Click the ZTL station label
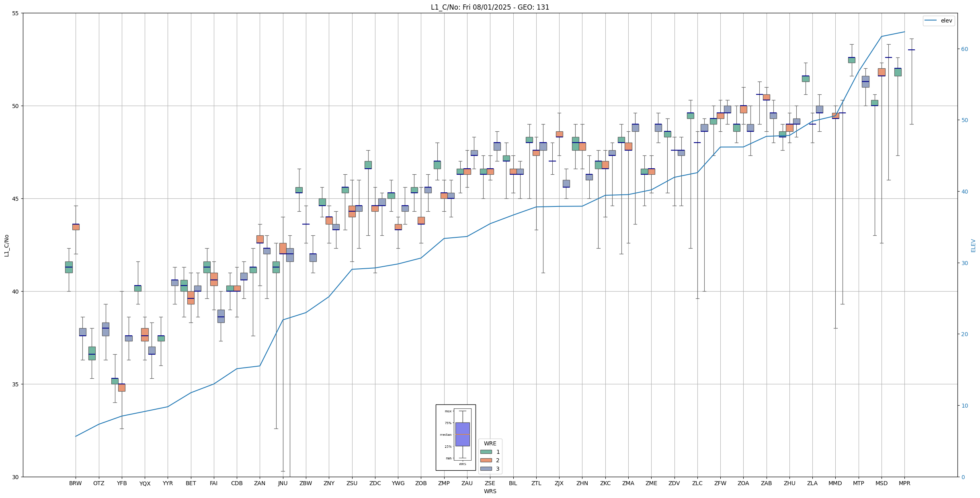The height and width of the screenshot is (498, 980). [x=536, y=483]
